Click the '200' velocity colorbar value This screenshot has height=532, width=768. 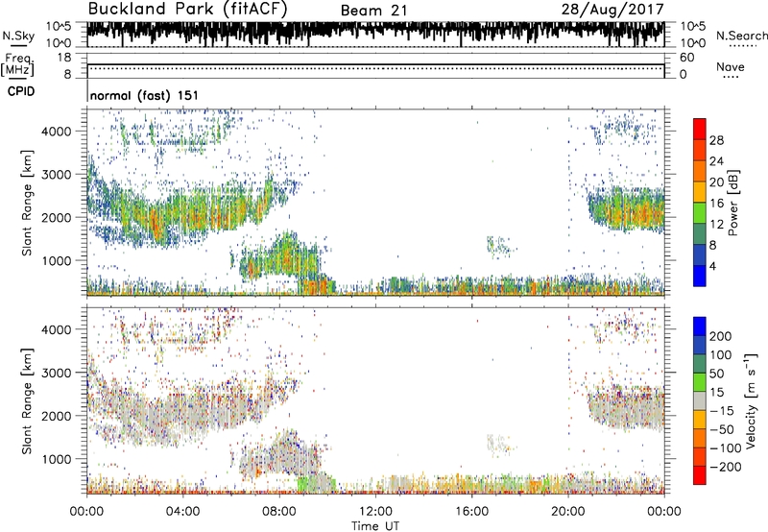pyautogui.click(x=721, y=336)
